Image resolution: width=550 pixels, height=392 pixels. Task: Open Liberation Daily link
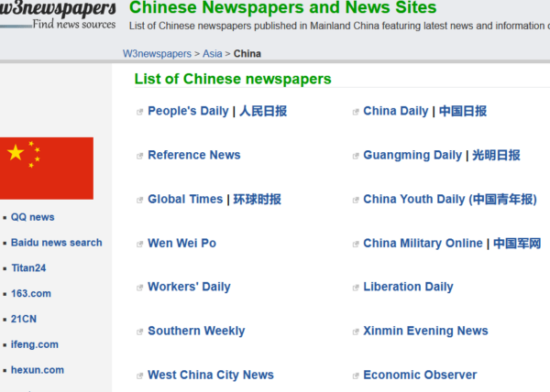tap(408, 287)
